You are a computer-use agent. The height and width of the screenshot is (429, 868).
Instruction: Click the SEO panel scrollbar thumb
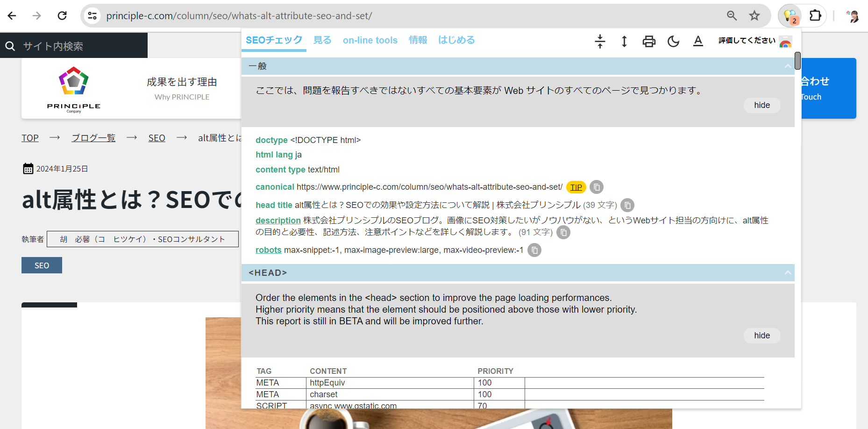pyautogui.click(x=797, y=61)
